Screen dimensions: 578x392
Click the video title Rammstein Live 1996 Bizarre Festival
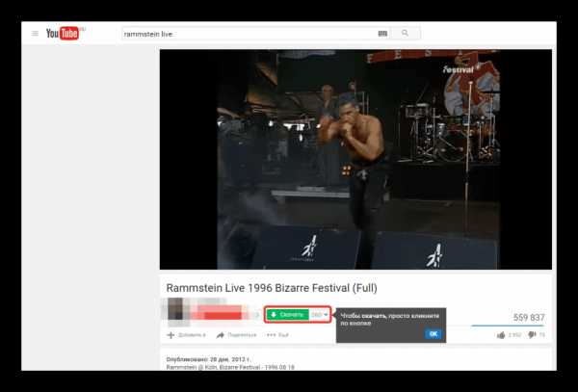click(x=272, y=288)
